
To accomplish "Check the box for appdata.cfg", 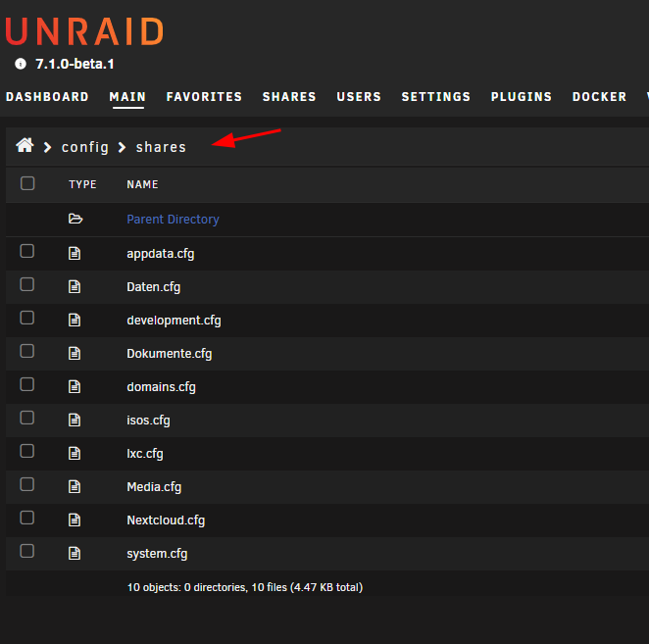I will point(27,251).
